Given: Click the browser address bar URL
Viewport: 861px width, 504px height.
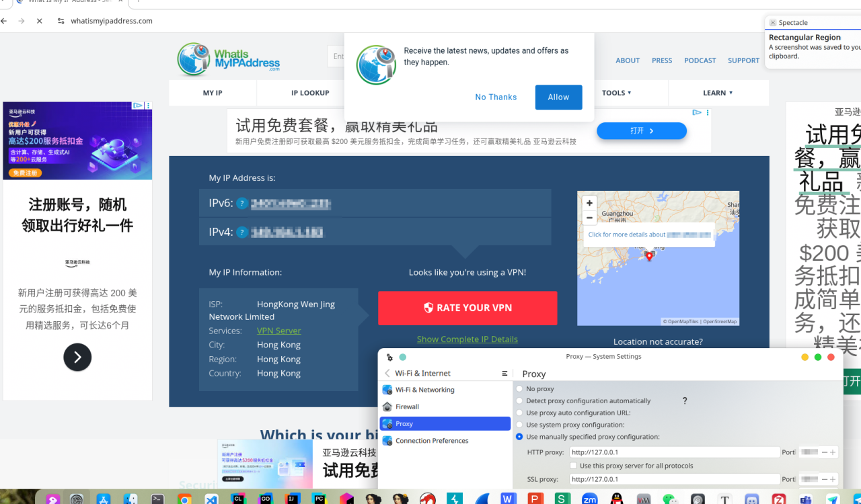Looking at the screenshot, I should click(x=112, y=21).
